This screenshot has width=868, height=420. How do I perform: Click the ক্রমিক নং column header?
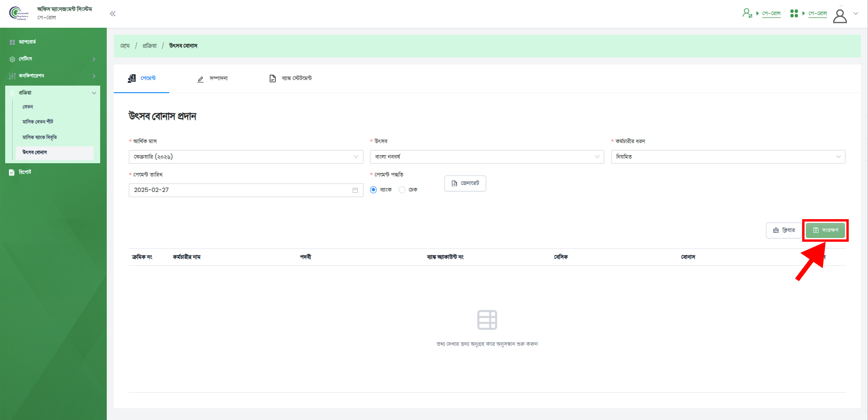click(x=142, y=257)
